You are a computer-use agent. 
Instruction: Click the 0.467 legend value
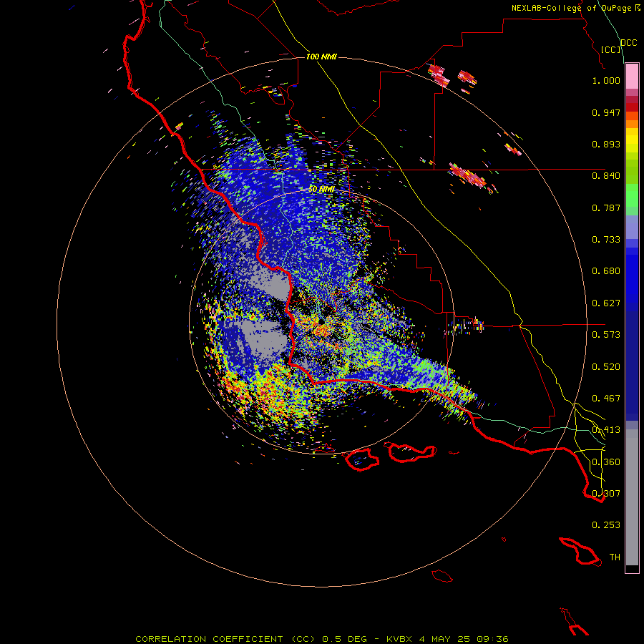(606, 399)
